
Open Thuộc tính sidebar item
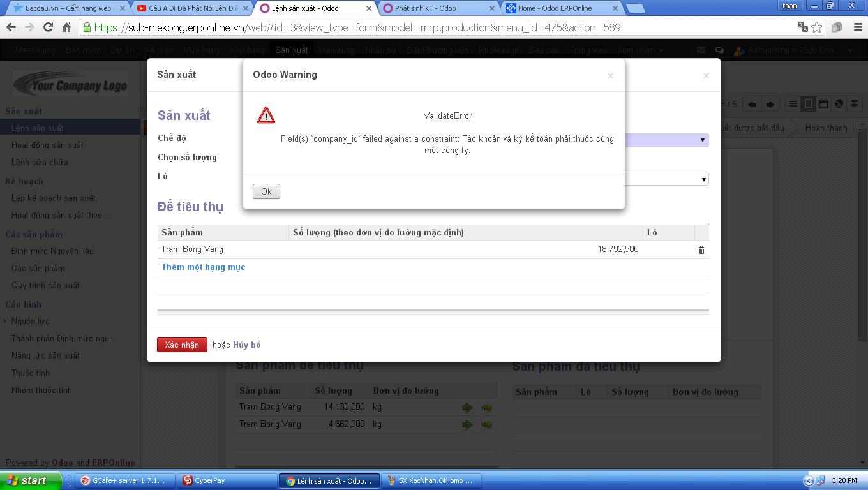pos(31,373)
